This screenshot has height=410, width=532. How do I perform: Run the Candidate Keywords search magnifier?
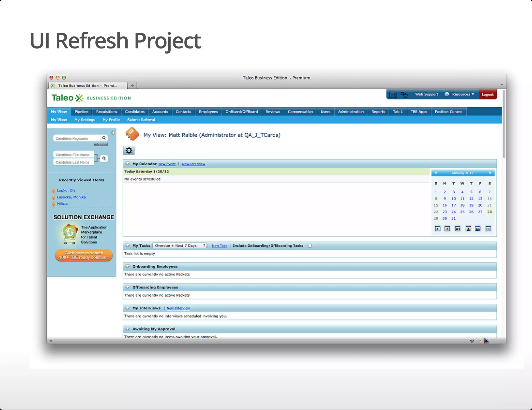[x=104, y=138]
